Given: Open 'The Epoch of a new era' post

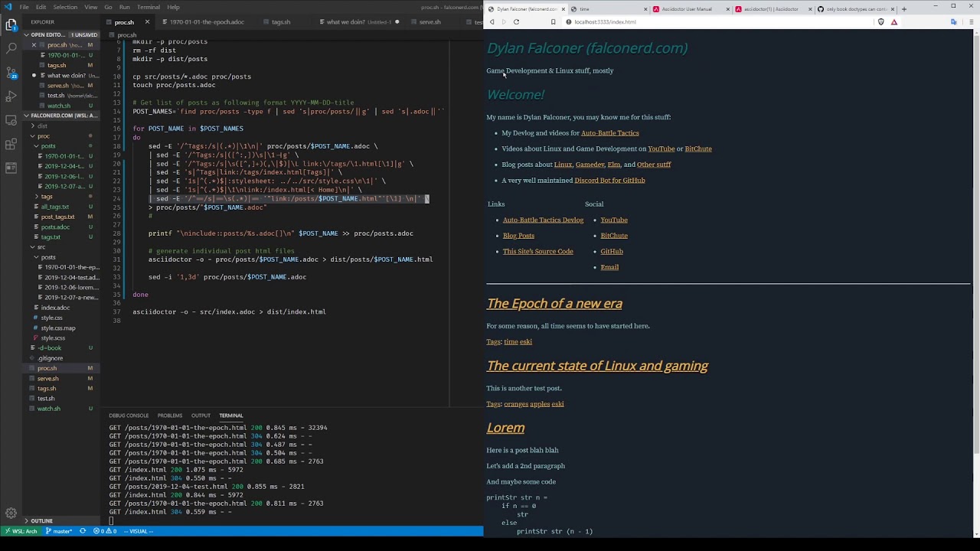Looking at the screenshot, I should pos(554,304).
